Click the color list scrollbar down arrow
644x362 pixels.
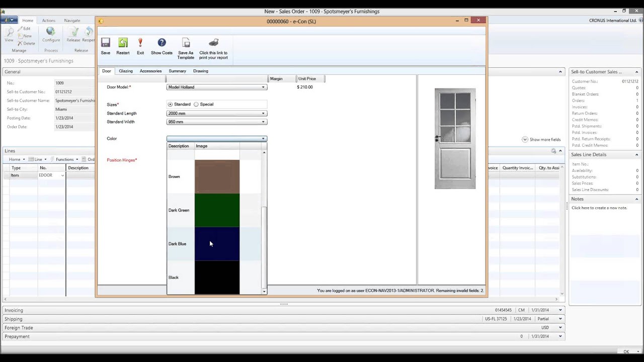click(x=264, y=292)
